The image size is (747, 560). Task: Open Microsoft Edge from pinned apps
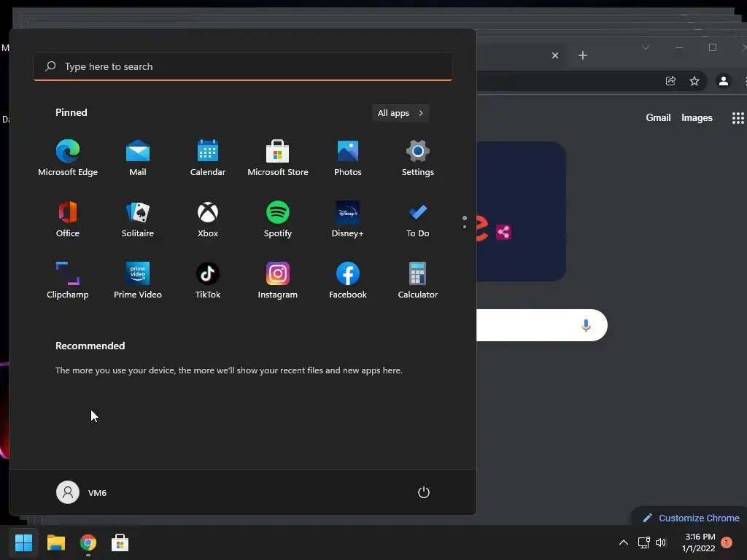[68, 158]
